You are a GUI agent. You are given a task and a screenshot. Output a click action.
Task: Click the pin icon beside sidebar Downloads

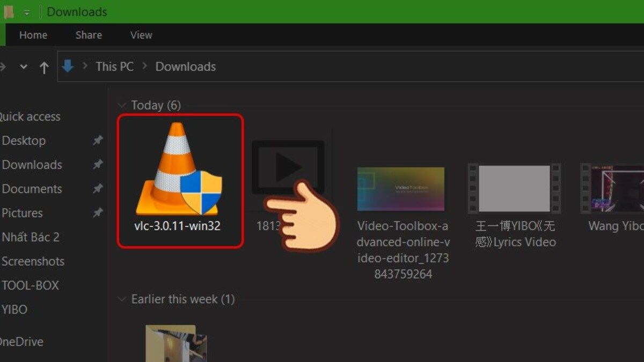click(98, 165)
